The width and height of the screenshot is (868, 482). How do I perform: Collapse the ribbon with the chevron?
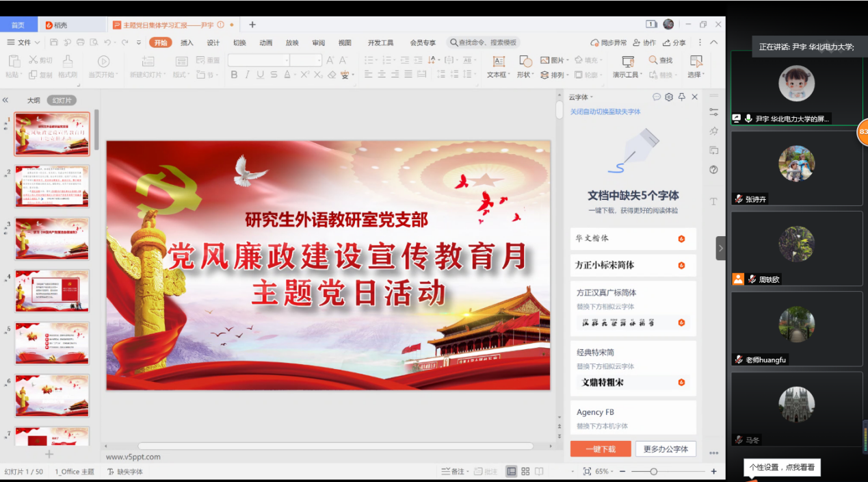point(714,42)
